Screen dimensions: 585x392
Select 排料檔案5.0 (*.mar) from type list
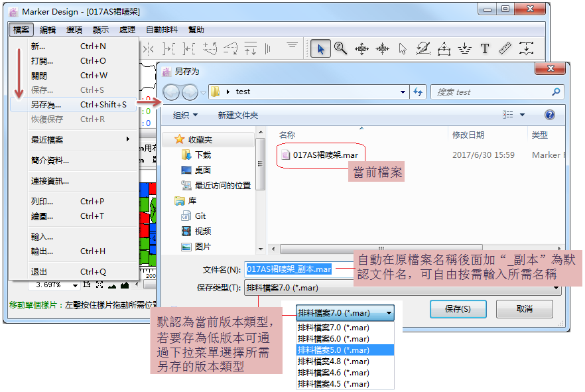click(334, 350)
